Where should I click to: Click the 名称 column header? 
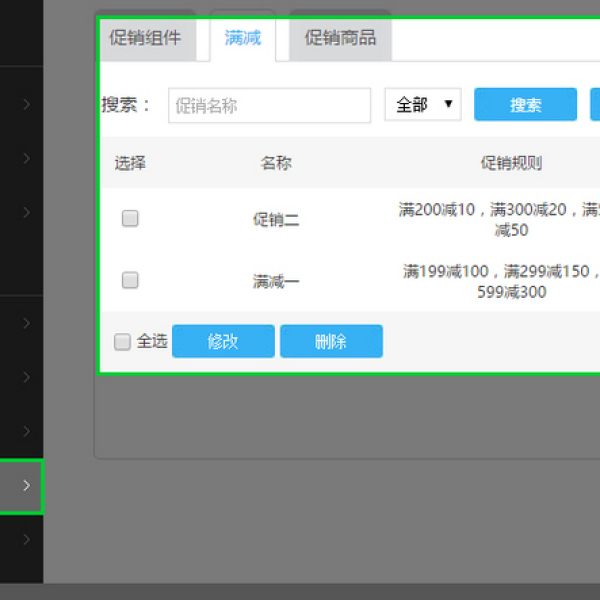tap(276, 163)
